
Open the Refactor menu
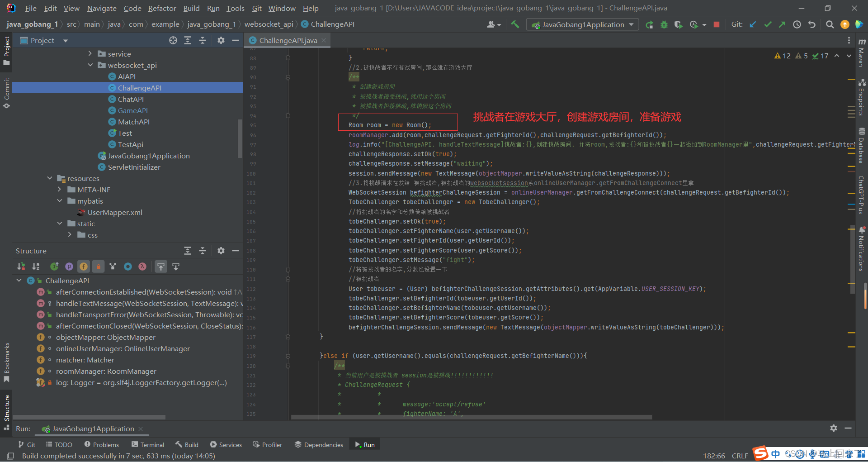[x=162, y=8]
